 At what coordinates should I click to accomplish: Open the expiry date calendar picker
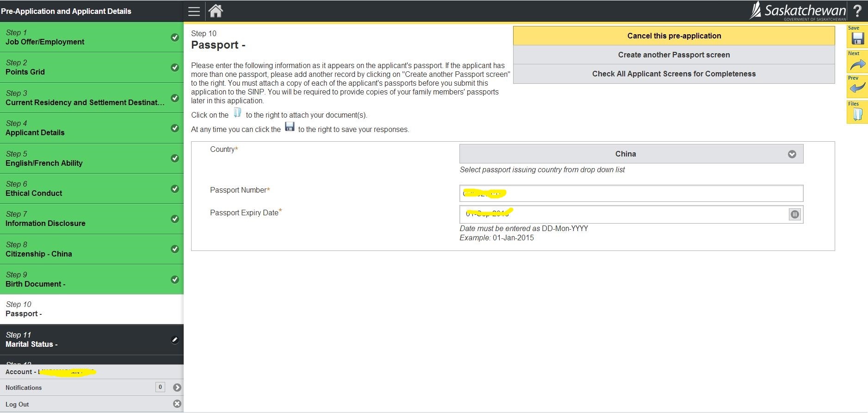[794, 214]
